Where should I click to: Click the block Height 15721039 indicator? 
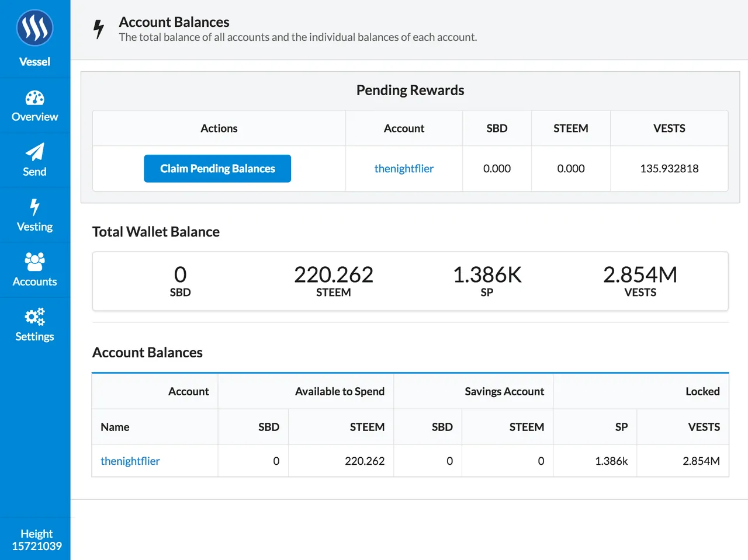coord(37,540)
